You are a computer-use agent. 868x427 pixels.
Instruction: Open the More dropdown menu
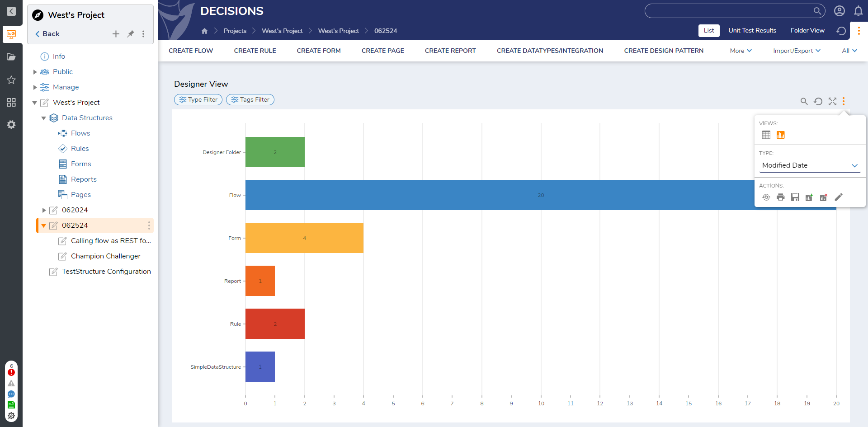coord(741,51)
